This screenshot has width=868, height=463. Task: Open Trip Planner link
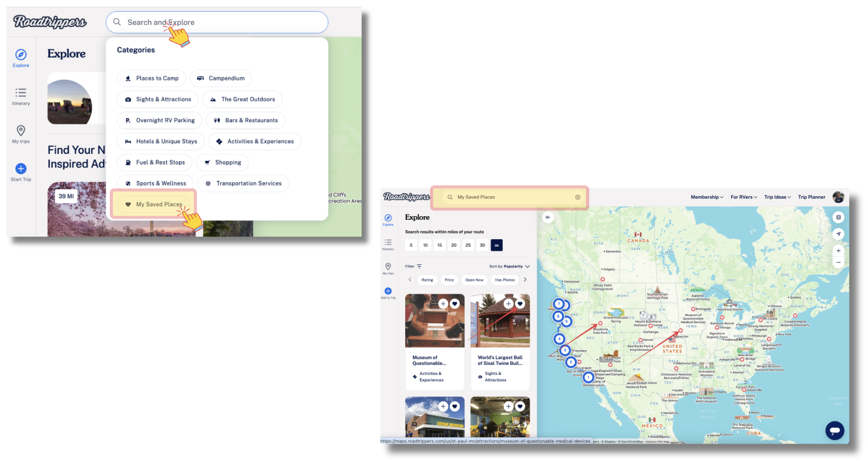coord(812,197)
